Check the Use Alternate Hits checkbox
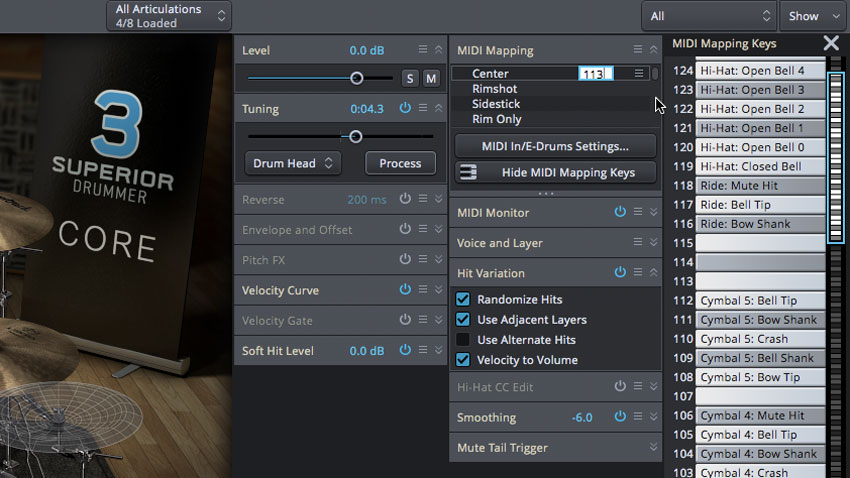The image size is (850, 478). tap(463, 339)
